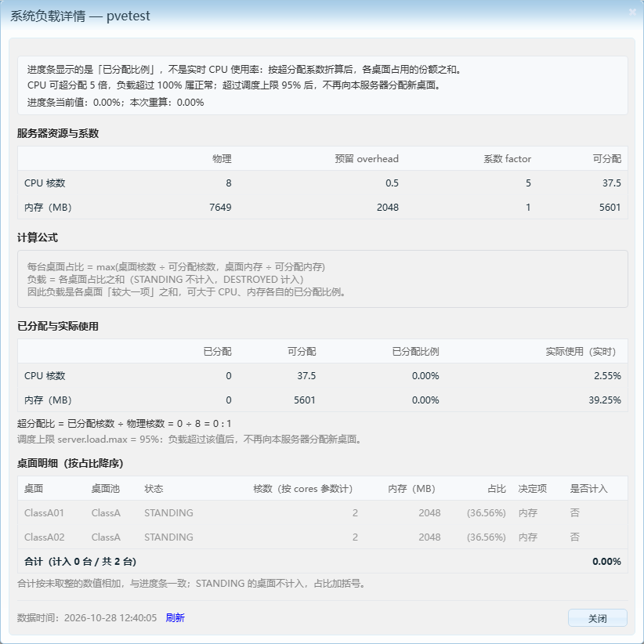
Task: Click the 实际使用（实时）column header
Action: [583, 351]
